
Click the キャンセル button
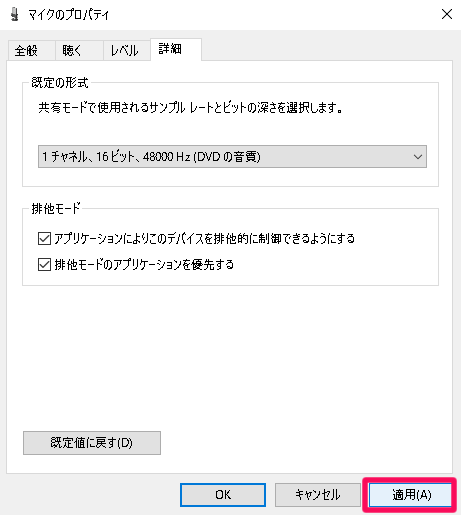318,495
